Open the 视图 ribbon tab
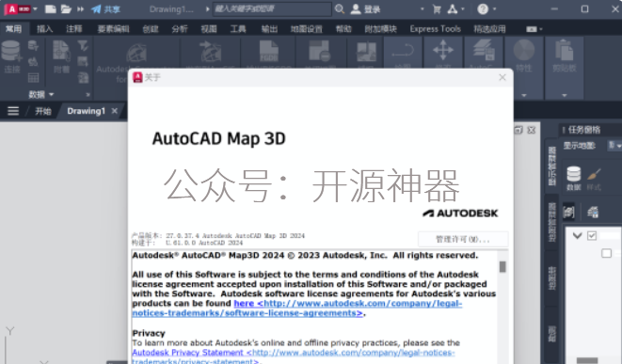The width and height of the screenshot is (622, 364). pos(209,28)
